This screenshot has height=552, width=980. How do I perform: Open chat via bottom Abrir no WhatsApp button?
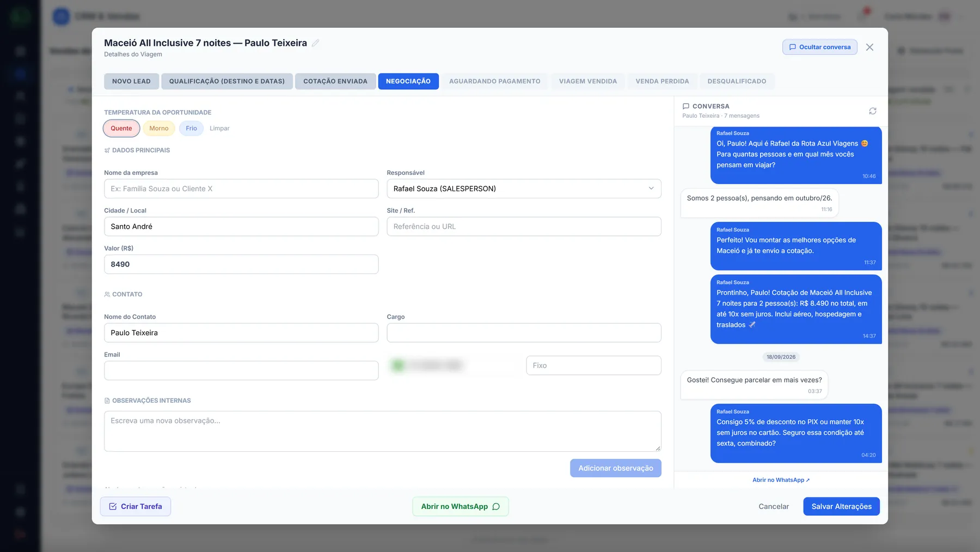click(x=461, y=506)
